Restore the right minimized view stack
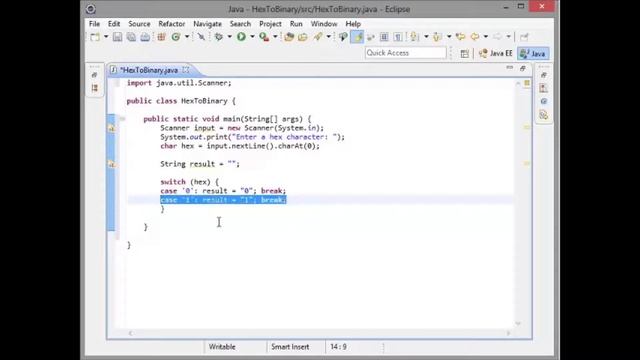Viewport: 640px width, 360px height. [x=544, y=75]
